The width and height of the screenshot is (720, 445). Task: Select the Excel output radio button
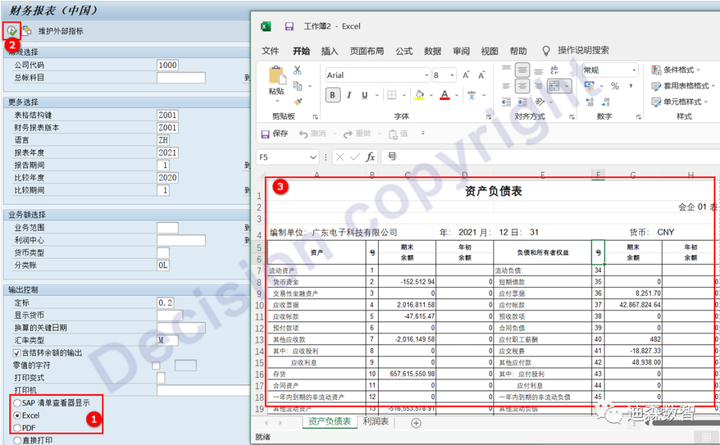[x=17, y=415]
